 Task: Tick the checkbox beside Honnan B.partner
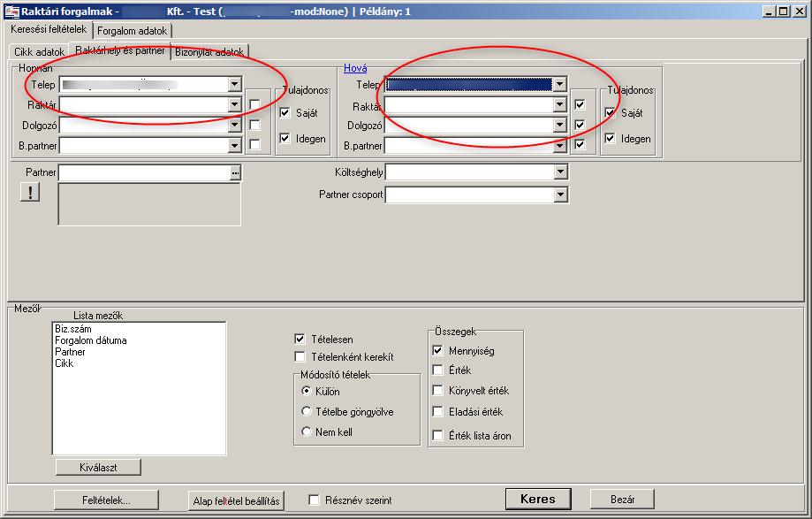254,144
